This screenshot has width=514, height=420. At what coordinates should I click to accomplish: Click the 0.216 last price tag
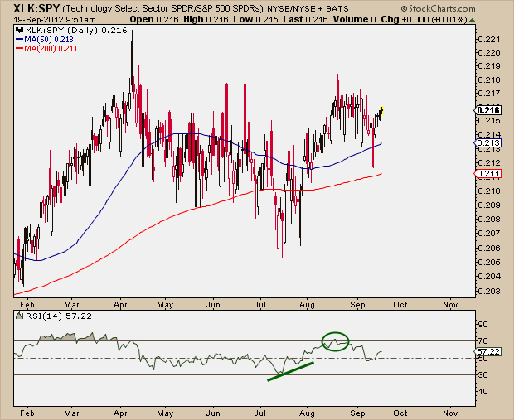point(488,110)
